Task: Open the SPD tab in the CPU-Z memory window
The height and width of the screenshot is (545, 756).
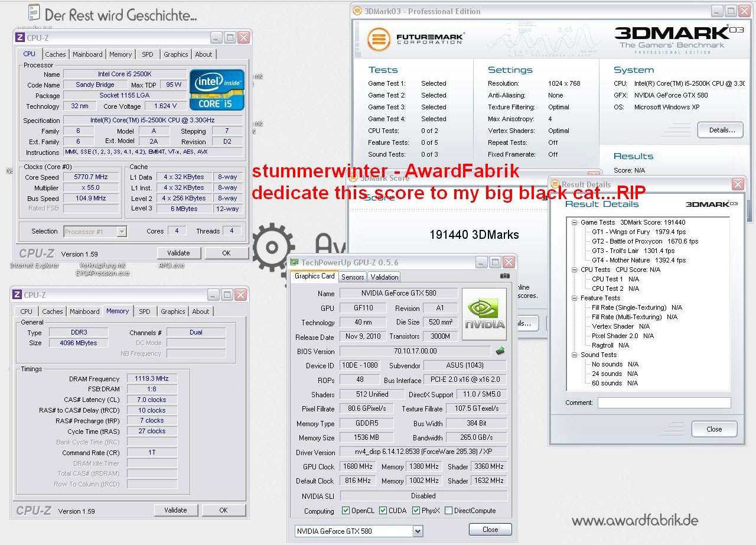Action: 145,312
